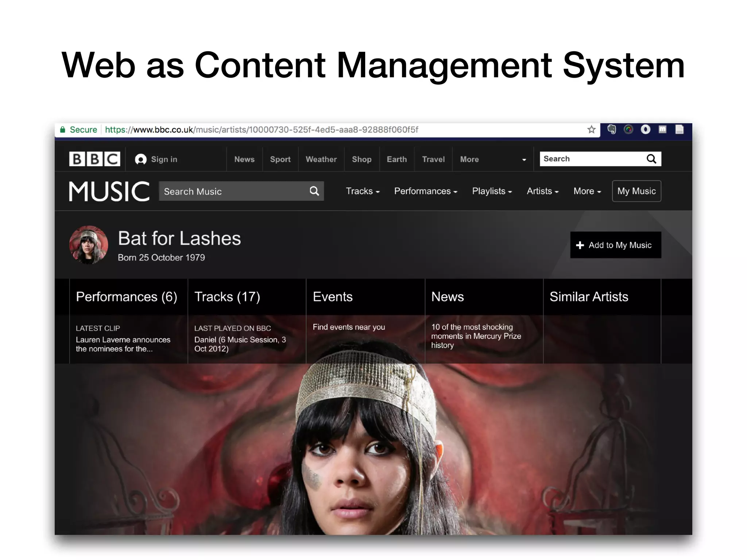Open the Performances (6) tab
Screen dimensions: 747x560
tap(127, 297)
